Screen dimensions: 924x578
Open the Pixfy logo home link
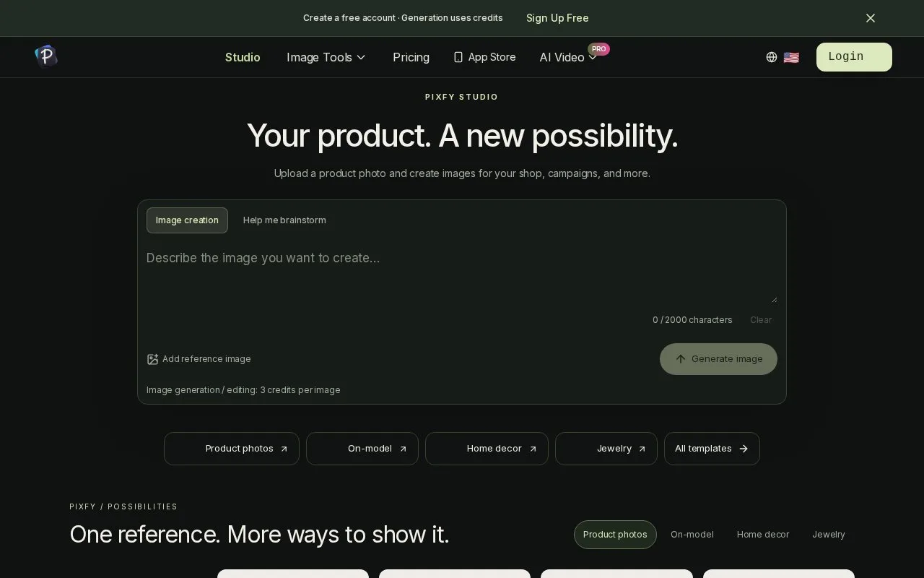[x=46, y=56]
